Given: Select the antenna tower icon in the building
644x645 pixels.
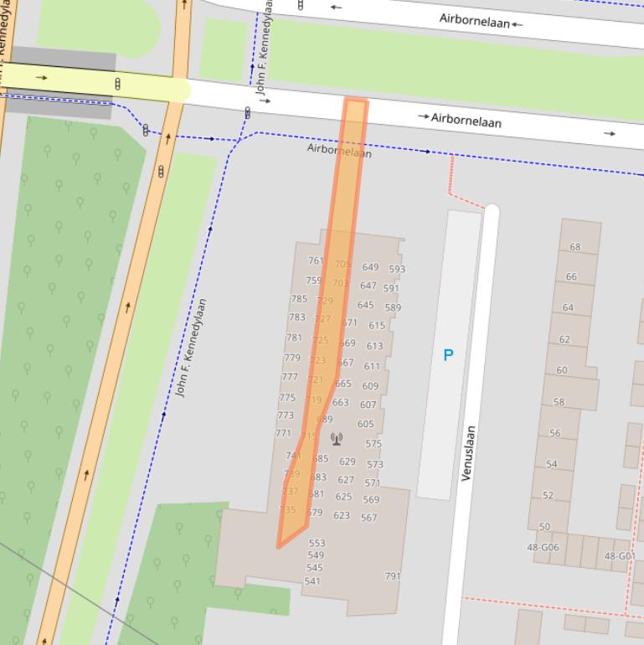Looking at the screenshot, I should 337,438.
